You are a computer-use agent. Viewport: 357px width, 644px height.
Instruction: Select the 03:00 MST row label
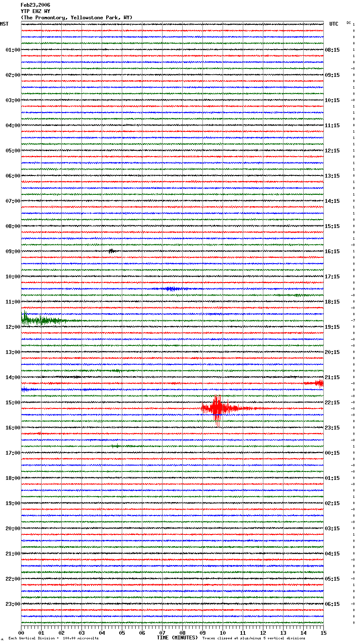point(13,100)
